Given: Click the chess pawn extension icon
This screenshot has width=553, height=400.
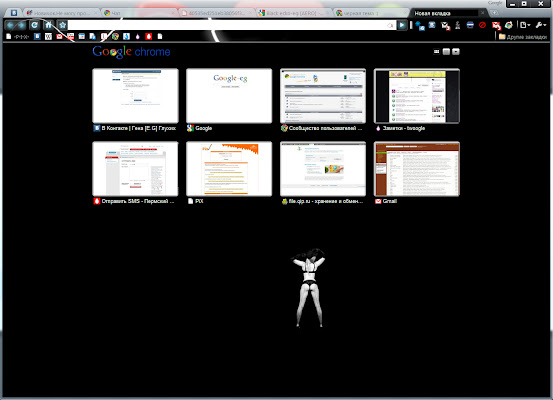Looking at the screenshot, I should [457, 25].
